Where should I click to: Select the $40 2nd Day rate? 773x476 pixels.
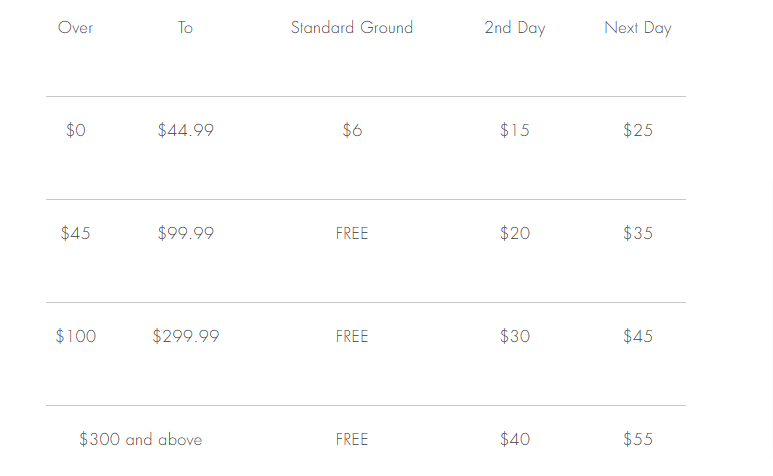515,439
